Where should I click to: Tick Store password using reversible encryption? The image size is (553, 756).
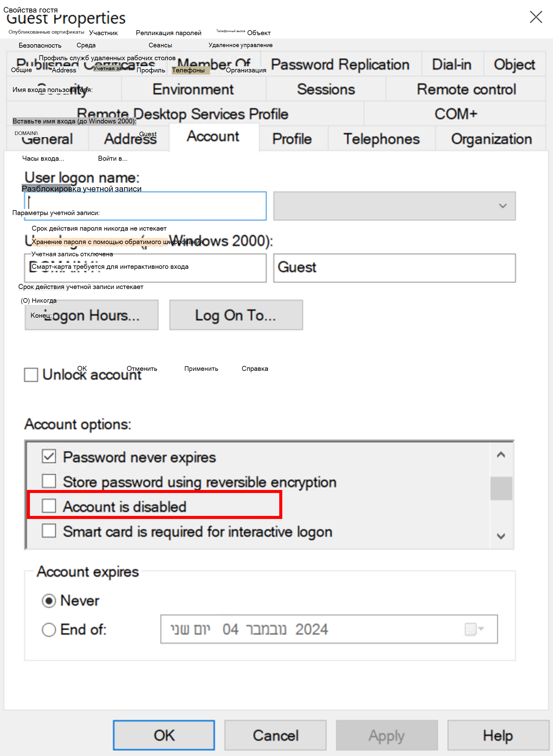[49, 481]
